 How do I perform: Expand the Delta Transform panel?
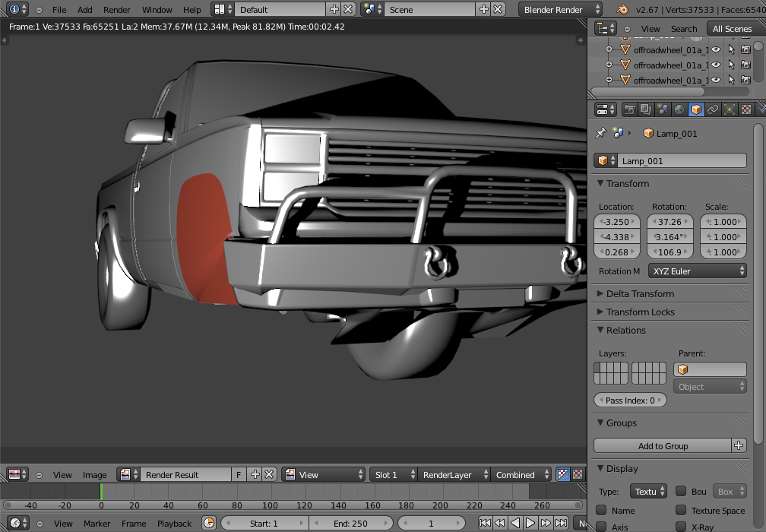click(640, 294)
